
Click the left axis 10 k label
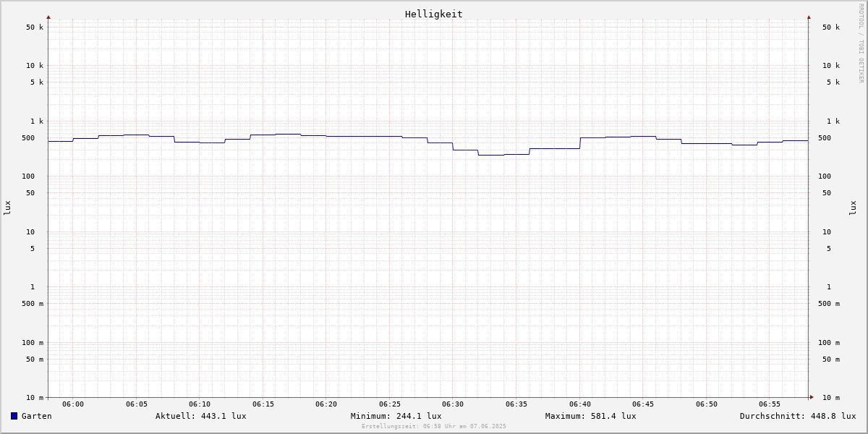click(35, 66)
